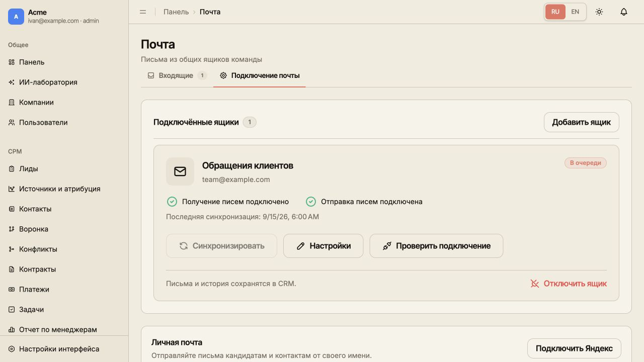Viewport: 644px width, 362px height.
Task: Switch language to RU
Action: (x=555, y=12)
